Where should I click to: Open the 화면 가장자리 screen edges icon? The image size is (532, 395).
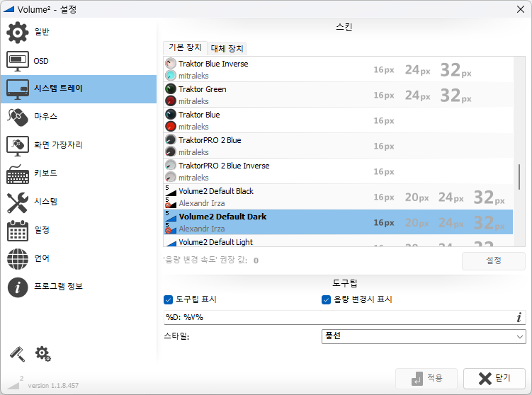[x=17, y=145]
